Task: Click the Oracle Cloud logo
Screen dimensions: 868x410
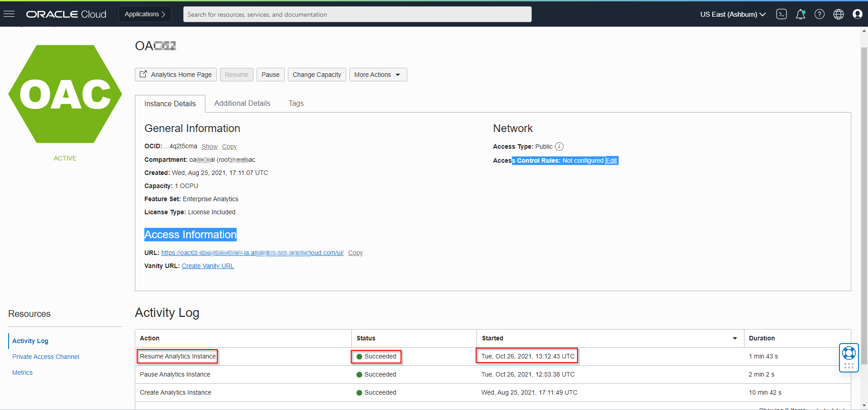Action: [66, 14]
